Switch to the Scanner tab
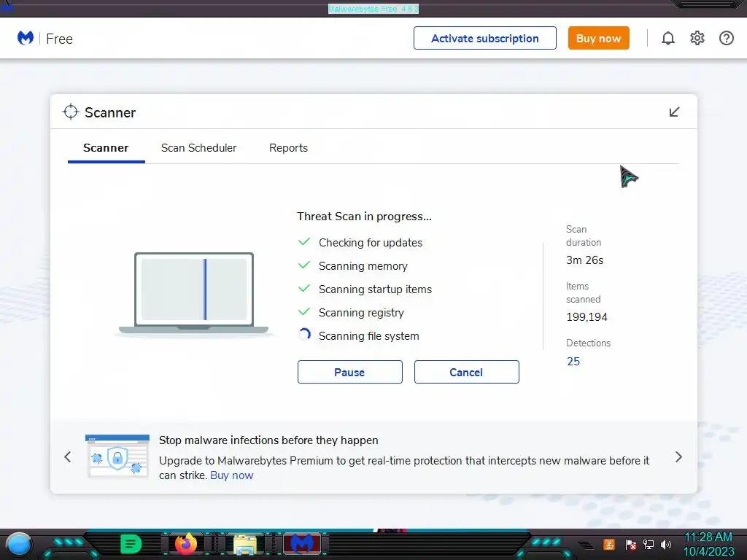 pyautogui.click(x=106, y=148)
